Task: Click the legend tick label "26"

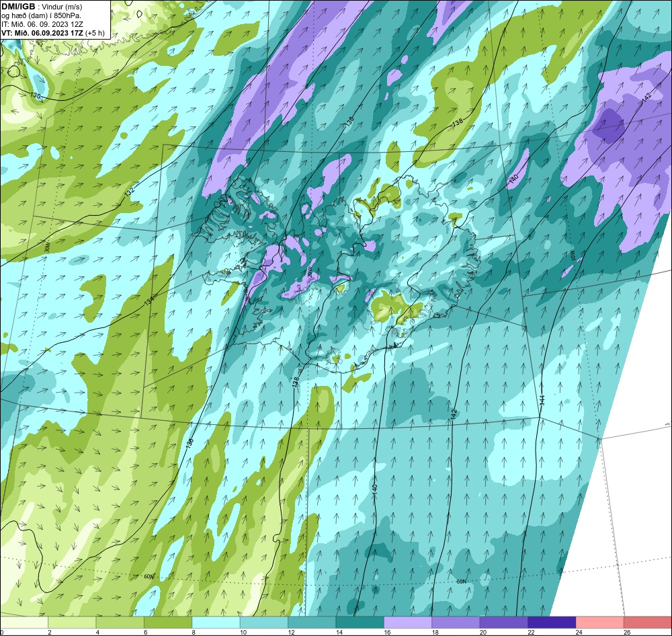Action: click(628, 632)
